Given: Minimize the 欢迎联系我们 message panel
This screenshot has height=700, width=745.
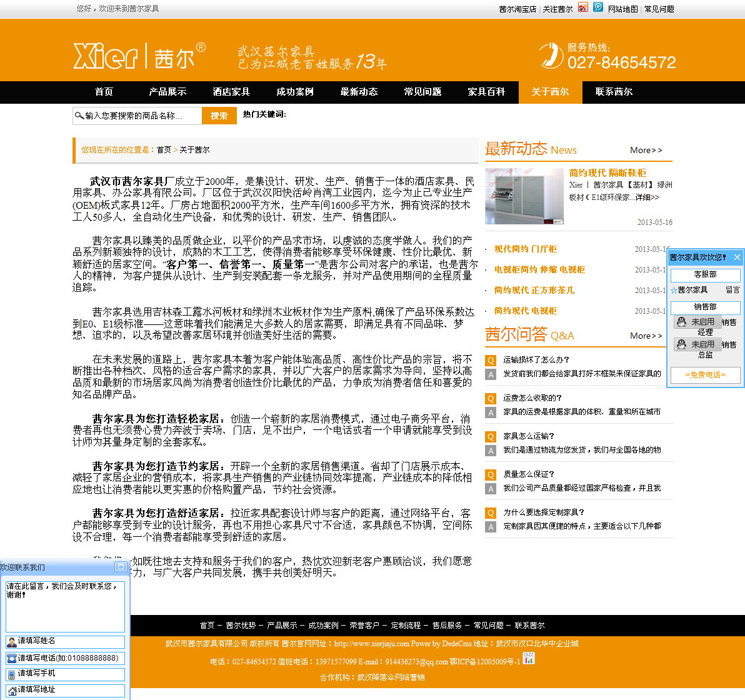Looking at the screenshot, I should [121, 567].
